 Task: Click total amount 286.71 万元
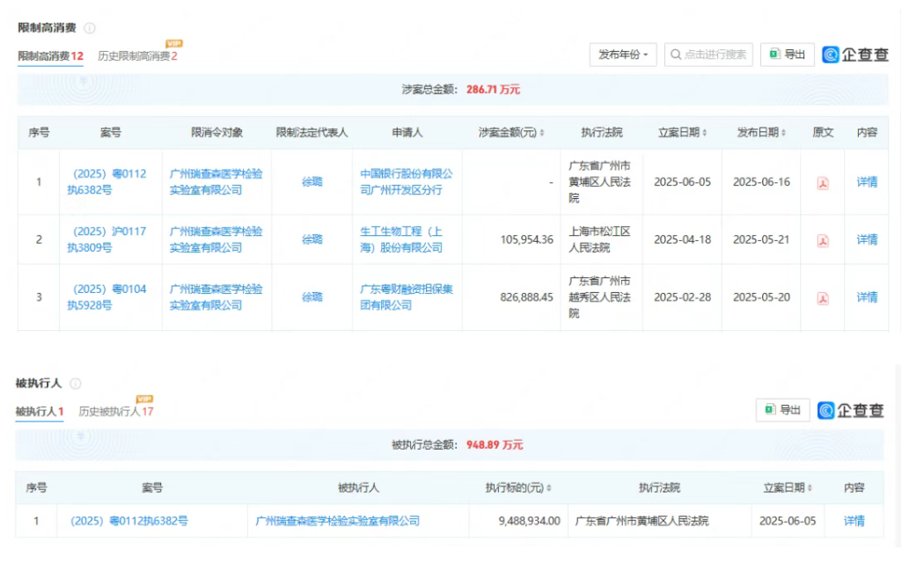pos(493,90)
